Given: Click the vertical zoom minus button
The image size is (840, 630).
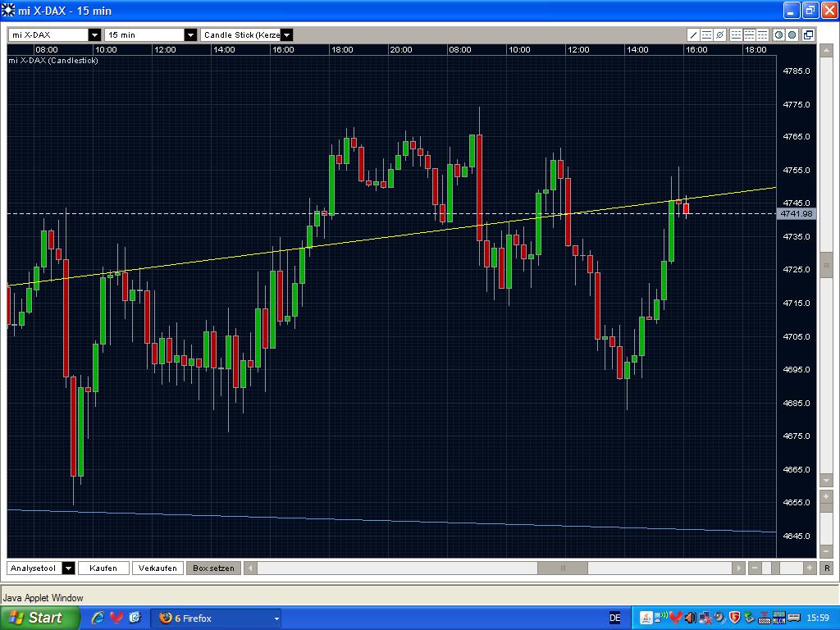Looking at the screenshot, I should pos(826,551).
